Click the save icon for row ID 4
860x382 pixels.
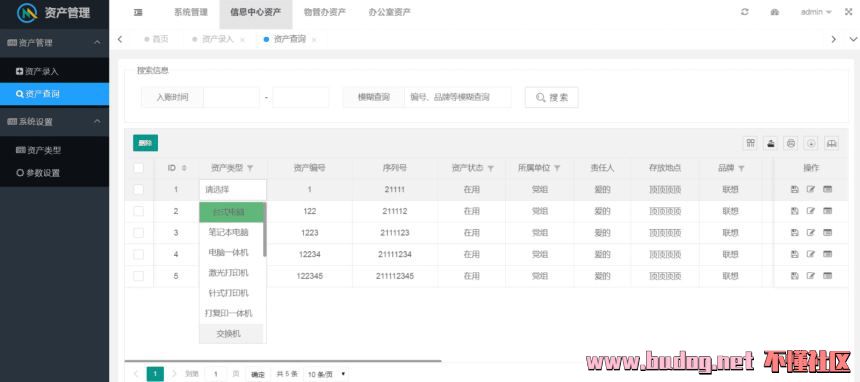tap(794, 254)
